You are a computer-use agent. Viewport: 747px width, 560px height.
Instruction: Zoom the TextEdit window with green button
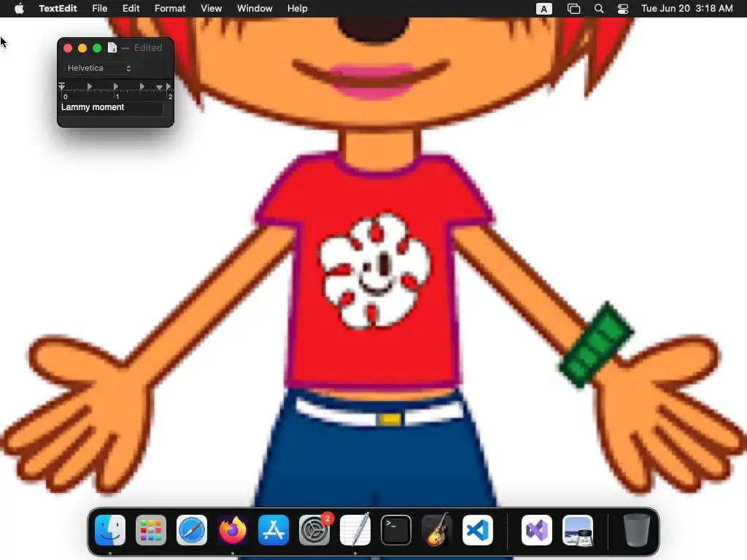[x=97, y=47]
